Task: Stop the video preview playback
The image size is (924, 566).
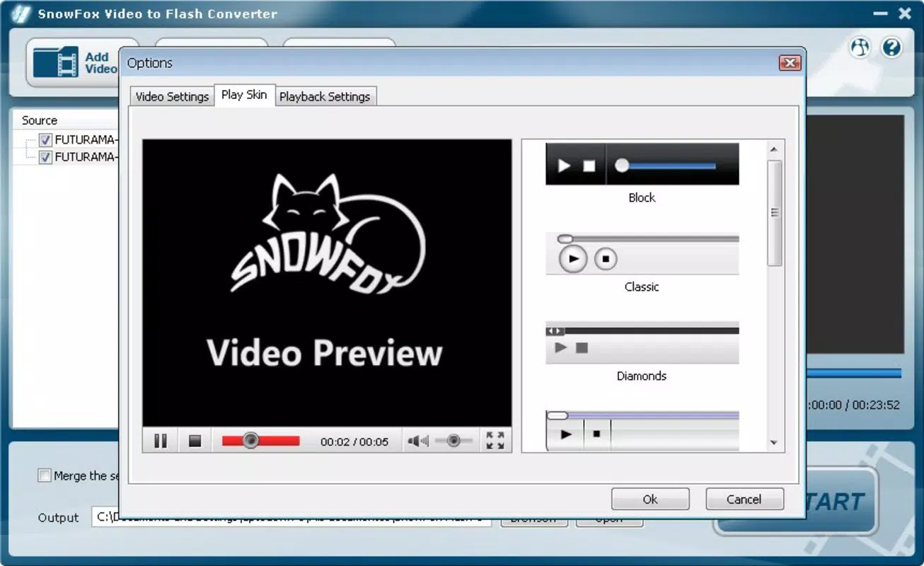Action: click(195, 441)
